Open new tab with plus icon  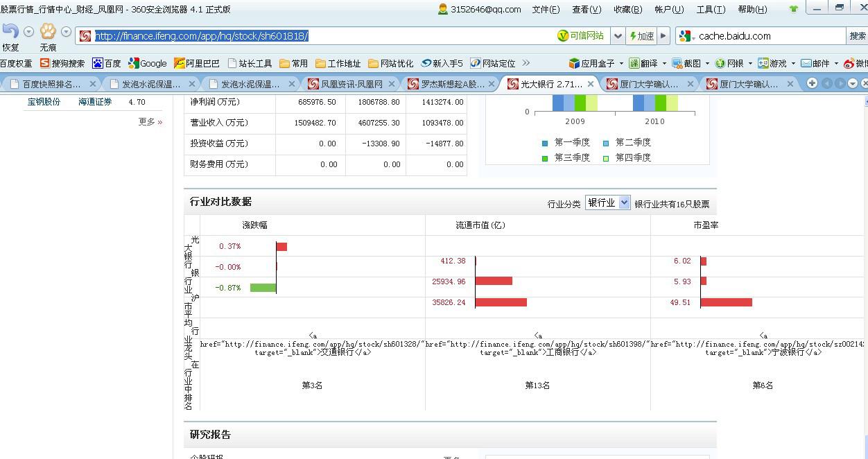tap(812, 83)
